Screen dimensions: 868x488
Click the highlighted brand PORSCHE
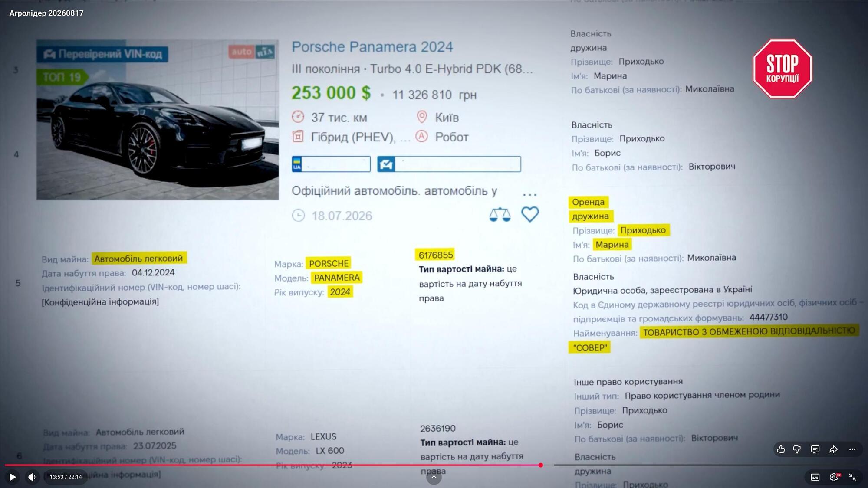tap(329, 263)
